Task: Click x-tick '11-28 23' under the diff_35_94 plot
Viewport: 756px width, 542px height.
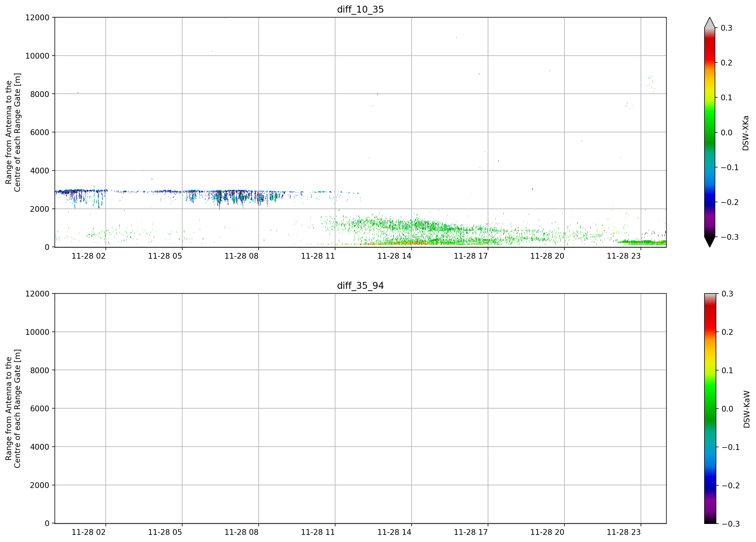Action: [x=624, y=532]
